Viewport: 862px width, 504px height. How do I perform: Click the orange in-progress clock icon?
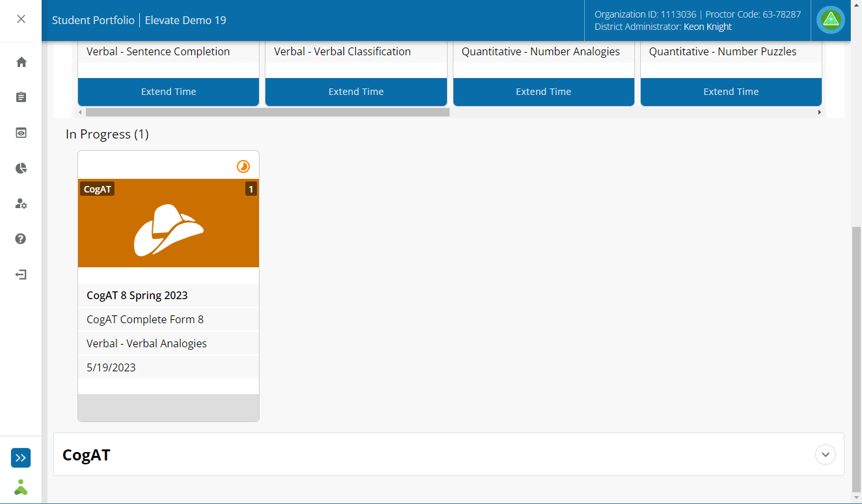(x=243, y=166)
